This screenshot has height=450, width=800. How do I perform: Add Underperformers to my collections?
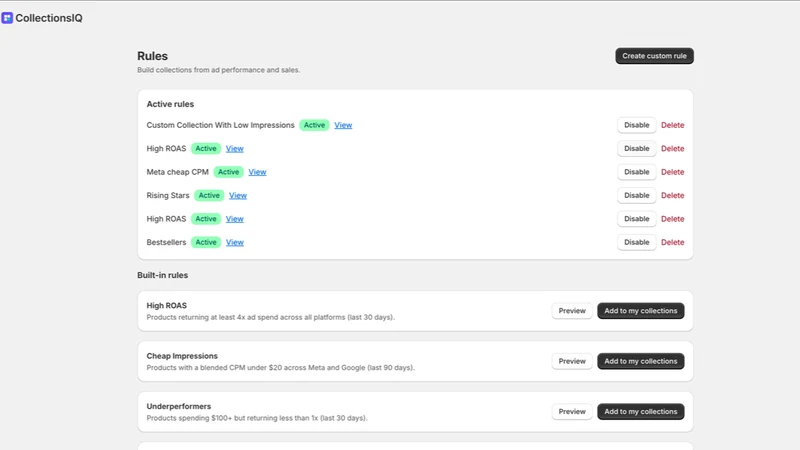(x=641, y=412)
